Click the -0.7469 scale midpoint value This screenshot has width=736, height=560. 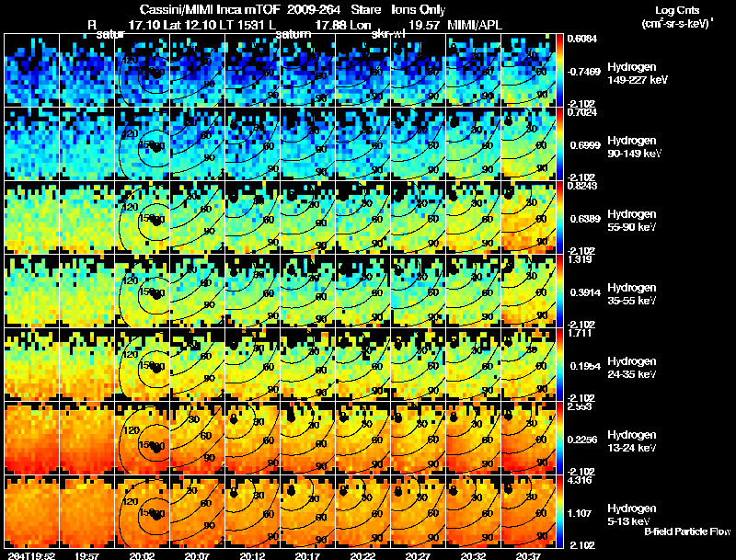583,72
